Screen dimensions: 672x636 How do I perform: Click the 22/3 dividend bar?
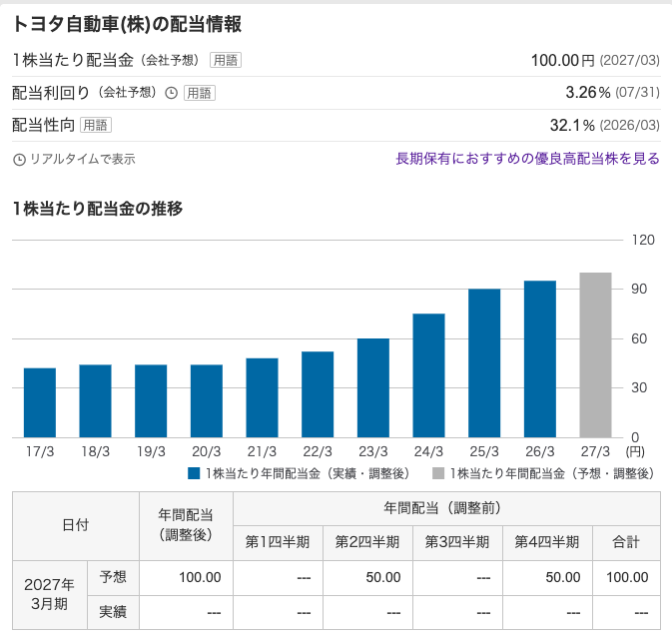[318, 394]
